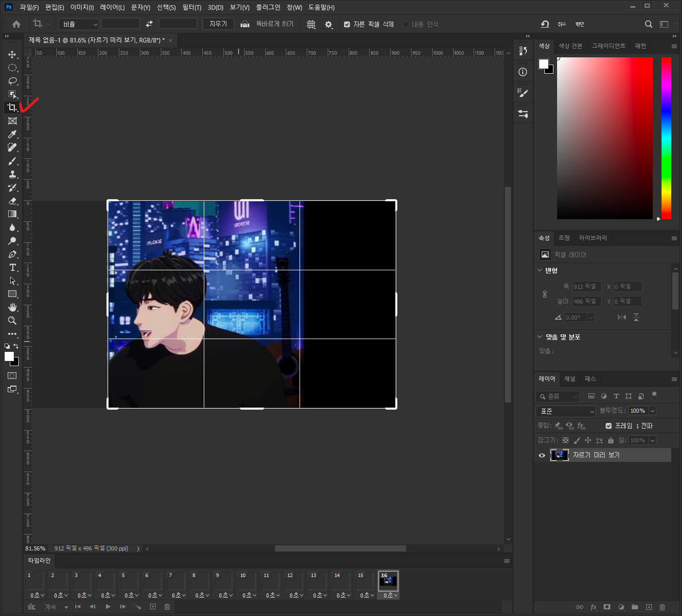Hide the 자르기 미리 보기 layer
The height and width of the screenshot is (616, 682).
point(542,455)
